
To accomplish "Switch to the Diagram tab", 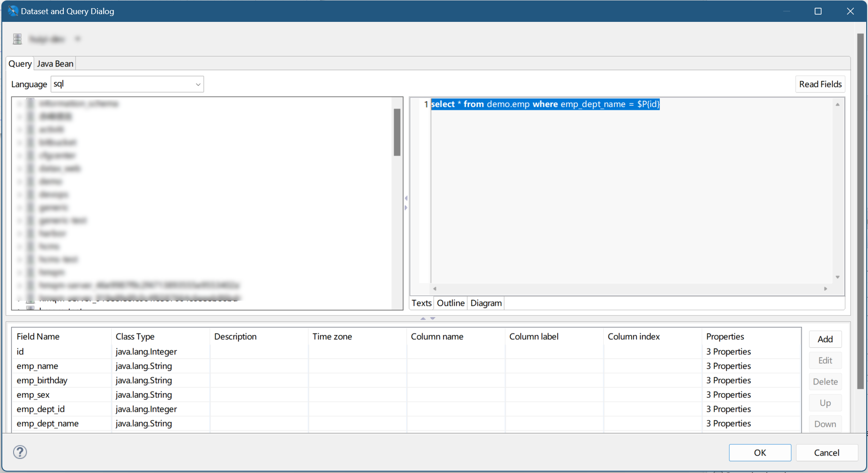I will click(486, 303).
